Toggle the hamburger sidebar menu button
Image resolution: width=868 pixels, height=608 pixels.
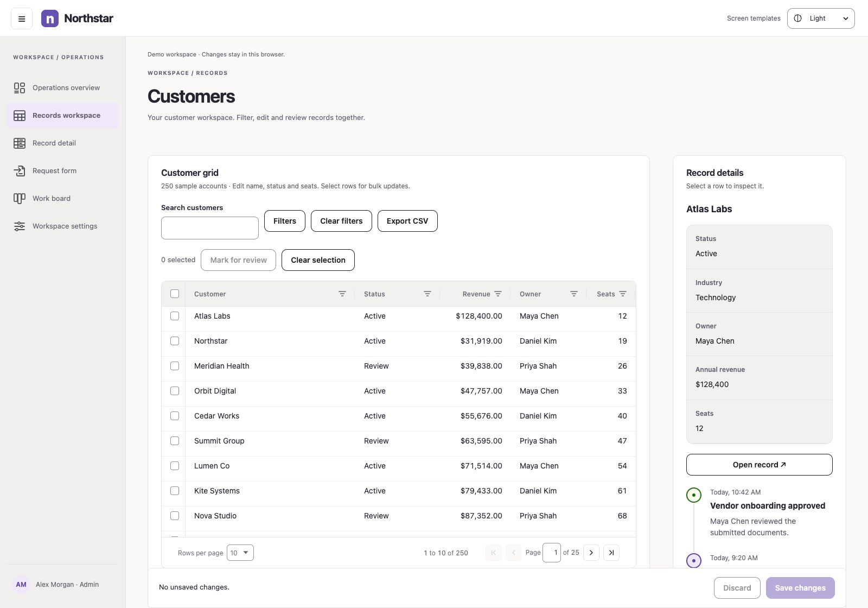click(22, 18)
